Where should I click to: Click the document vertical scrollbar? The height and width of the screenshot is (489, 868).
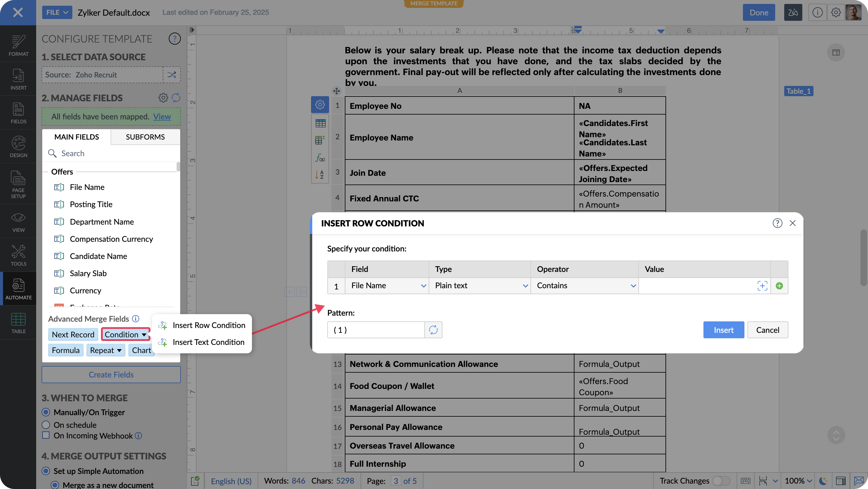coord(864,258)
